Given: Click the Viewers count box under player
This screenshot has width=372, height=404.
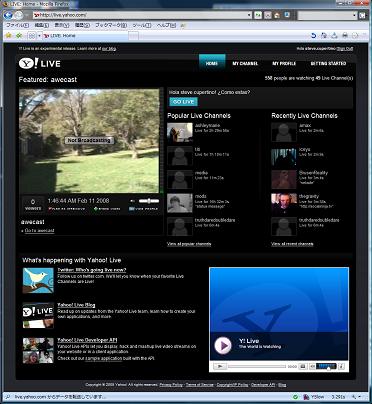Looking at the screenshot, I should coord(33,204).
